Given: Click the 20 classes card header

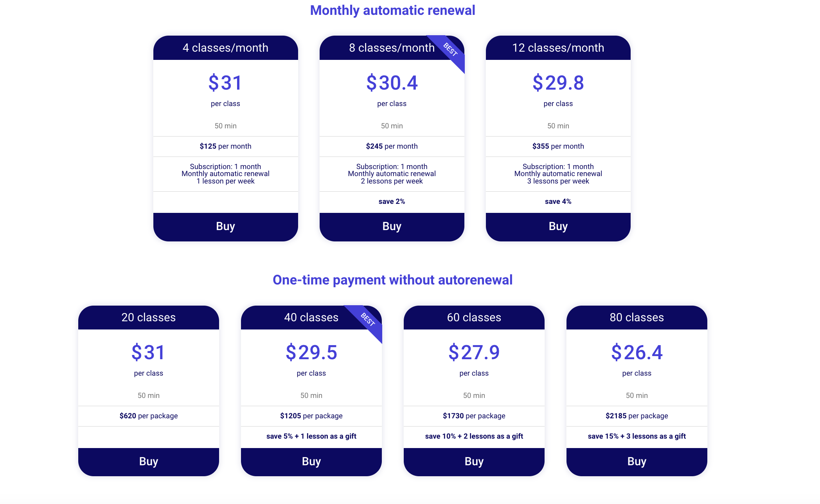Looking at the screenshot, I should tap(148, 317).
